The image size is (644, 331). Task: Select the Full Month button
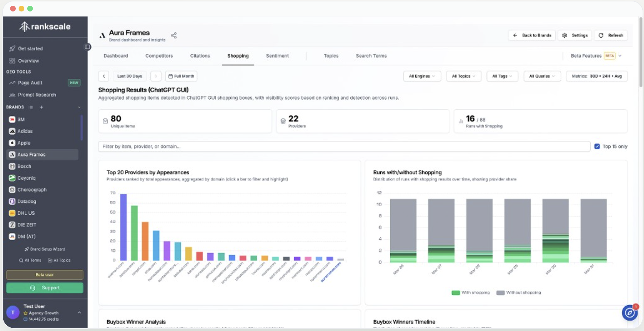coord(181,76)
